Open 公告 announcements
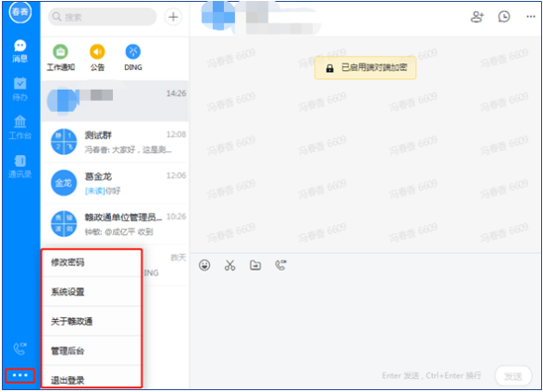Viewport: 543px width, 392px height. [x=97, y=58]
